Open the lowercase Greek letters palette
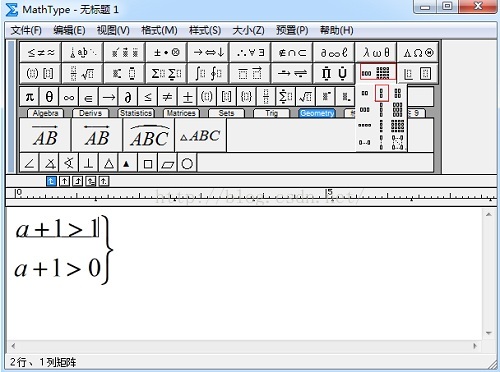The height and width of the screenshot is (372, 500). pos(376,52)
